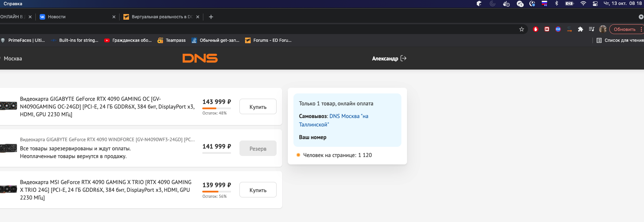Image resolution: width=644 pixels, height=222 pixels.
Task: Click Резерв for the RTX 4090 WINDFORCE
Action: pos(258,149)
